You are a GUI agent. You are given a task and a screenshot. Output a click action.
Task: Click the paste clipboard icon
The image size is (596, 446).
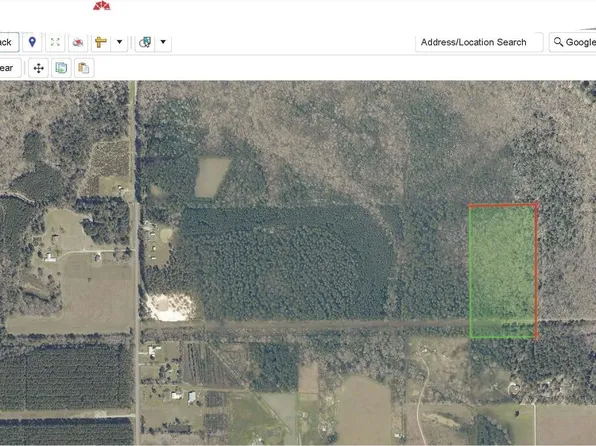point(84,68)
